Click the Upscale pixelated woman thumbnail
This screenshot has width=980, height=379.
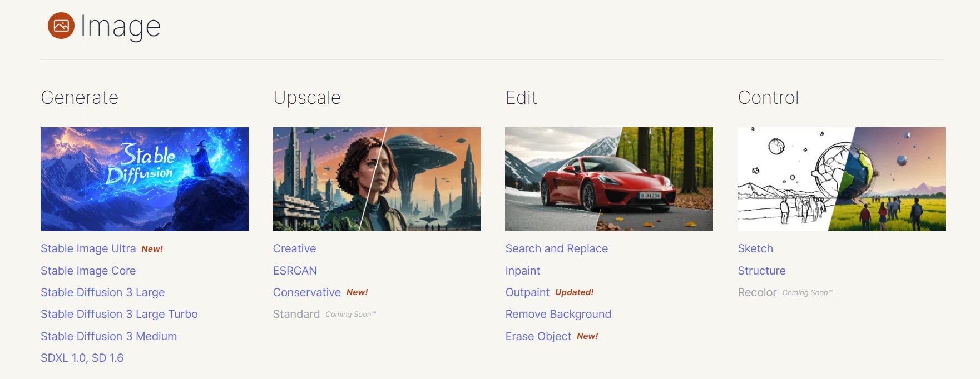pyautogui.click(x=377, y=179)
